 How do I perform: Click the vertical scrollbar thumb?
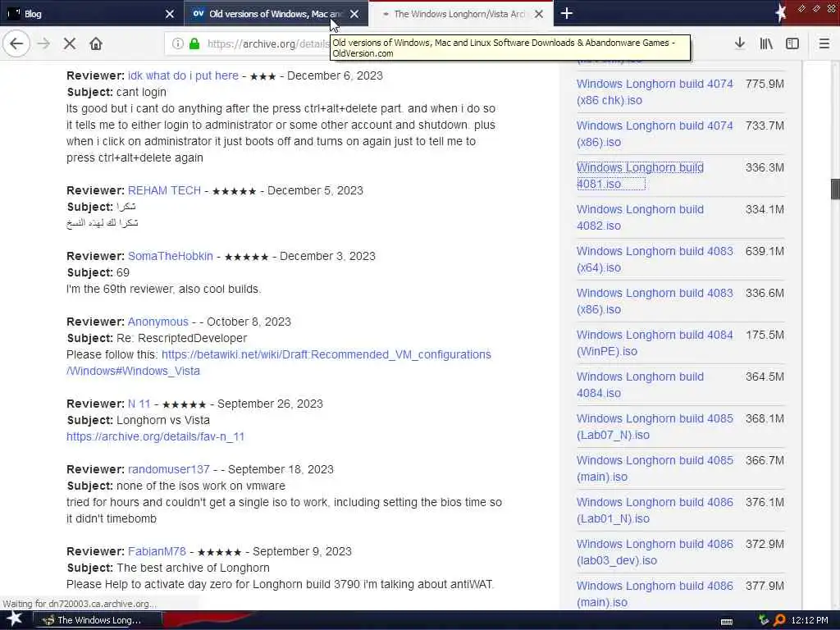click(834, 189)
